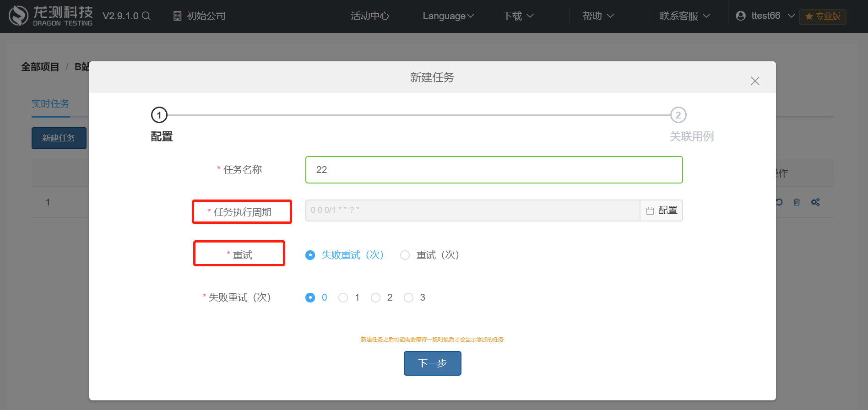Select 失败重试（次） retry mode radio

click(x=310, y=255)
